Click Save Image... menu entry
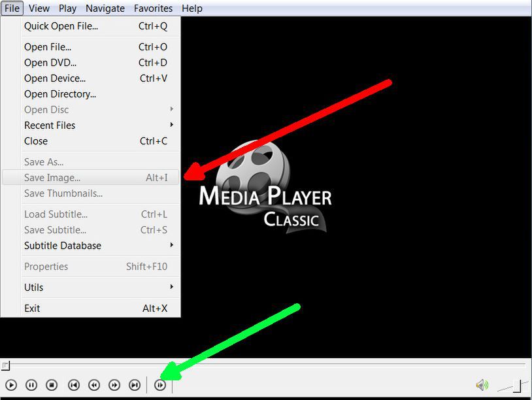Screen dimensions: 532x400 click(91, 177)
